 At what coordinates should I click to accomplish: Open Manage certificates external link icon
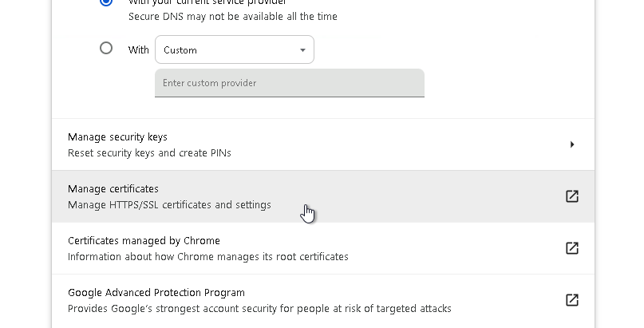click(x=571, y=196)
